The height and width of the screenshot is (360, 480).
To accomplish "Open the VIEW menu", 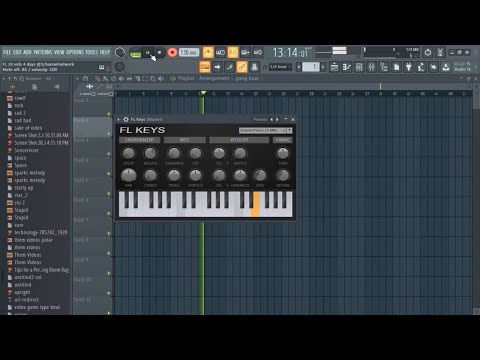I will (59, 52).
